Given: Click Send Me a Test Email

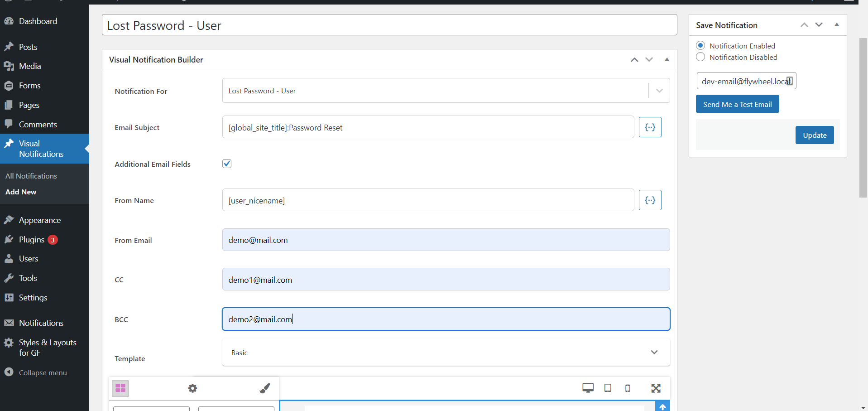Looking at the screenshot, I should (737, 104).
